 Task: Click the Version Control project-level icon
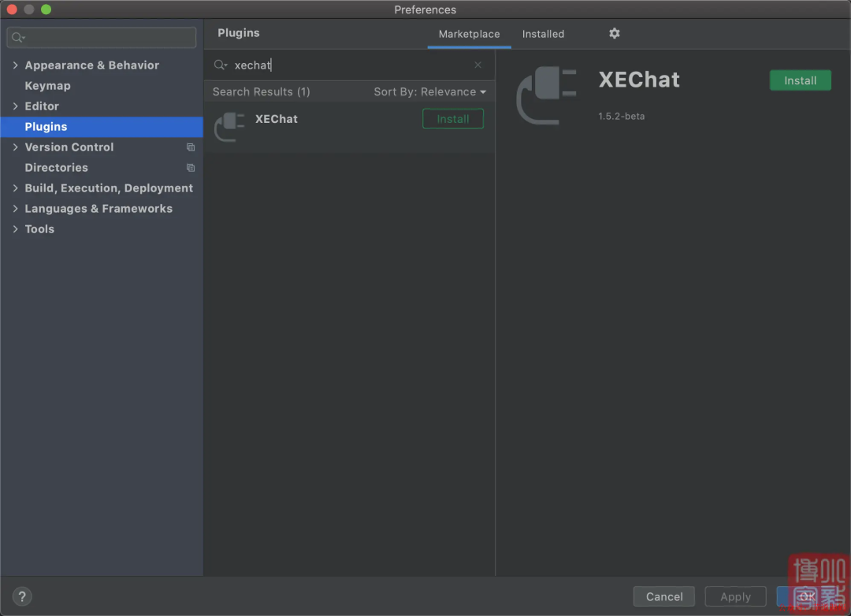[191, 147]
